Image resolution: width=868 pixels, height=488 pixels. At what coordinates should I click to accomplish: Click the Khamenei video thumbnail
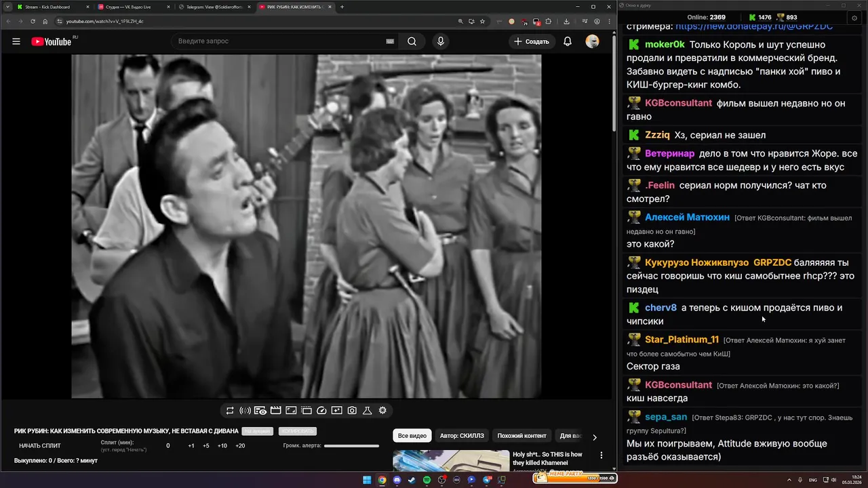(451, 461)
